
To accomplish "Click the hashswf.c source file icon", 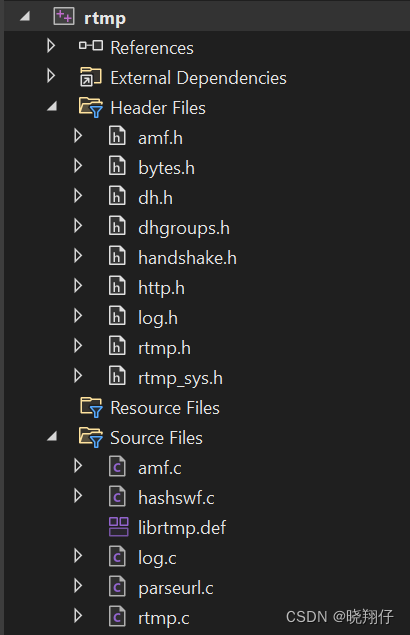I will click(x=117, y=496).
